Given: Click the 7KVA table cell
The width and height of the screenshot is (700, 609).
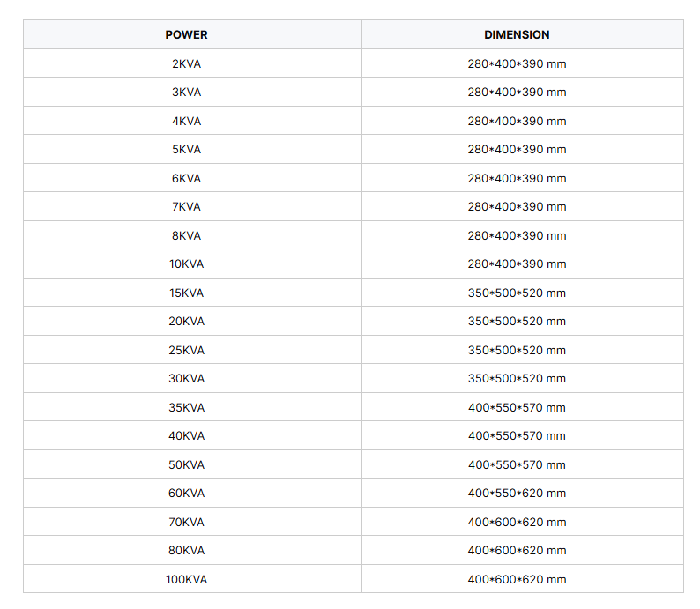Looking at the screenshot, I should tap(186, 207).
